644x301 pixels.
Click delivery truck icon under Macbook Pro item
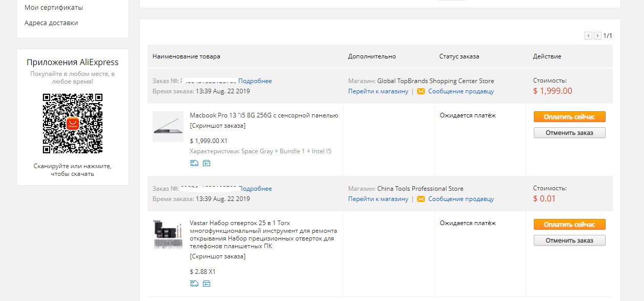[194, 164]
